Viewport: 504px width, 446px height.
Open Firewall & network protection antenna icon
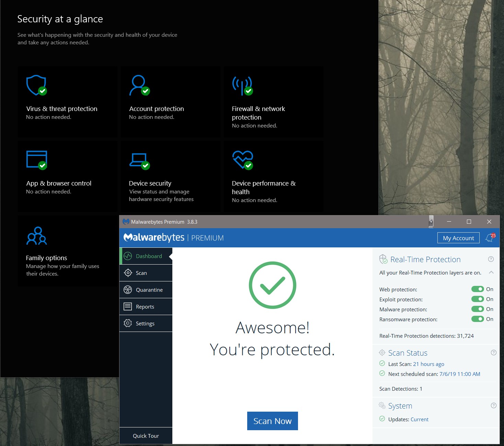[242, 86]
